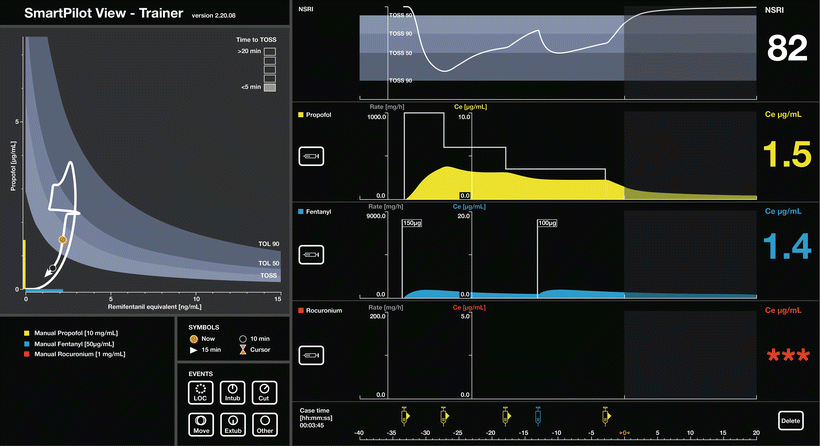The height and width of the screenshot is (446, 820).
Task: Mark the Intub event
Action: coord(231,391)
